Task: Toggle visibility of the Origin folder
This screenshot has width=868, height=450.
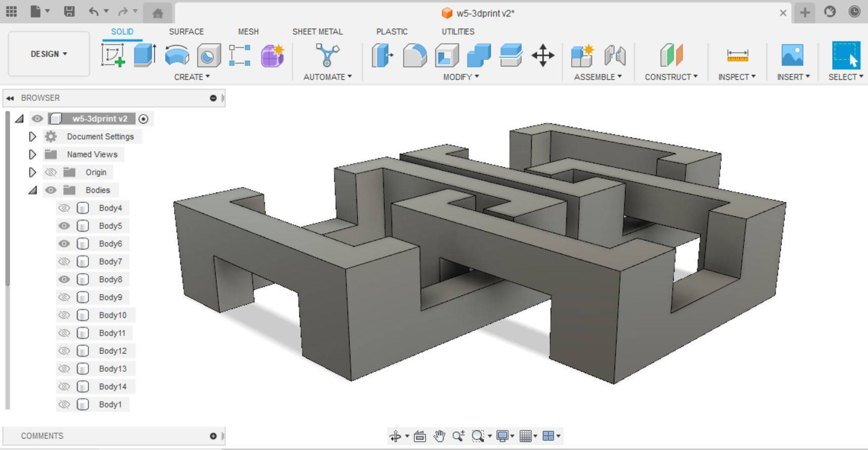Action: pos(51,172)
